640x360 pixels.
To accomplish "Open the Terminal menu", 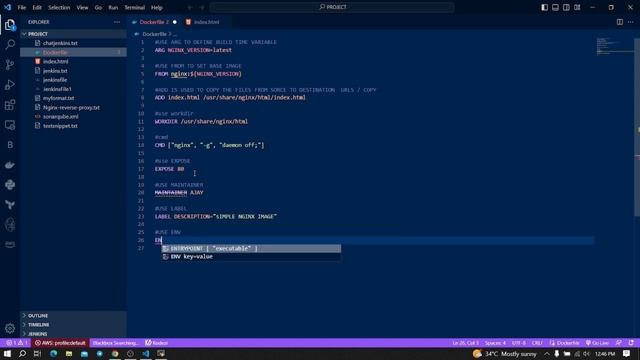I will [x=135, y=7].
